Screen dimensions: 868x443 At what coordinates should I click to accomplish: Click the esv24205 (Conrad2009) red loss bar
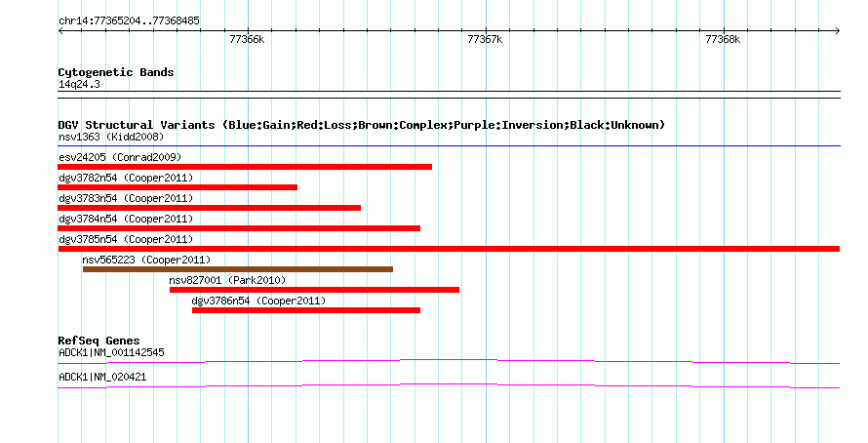click(x=245, y=167)
